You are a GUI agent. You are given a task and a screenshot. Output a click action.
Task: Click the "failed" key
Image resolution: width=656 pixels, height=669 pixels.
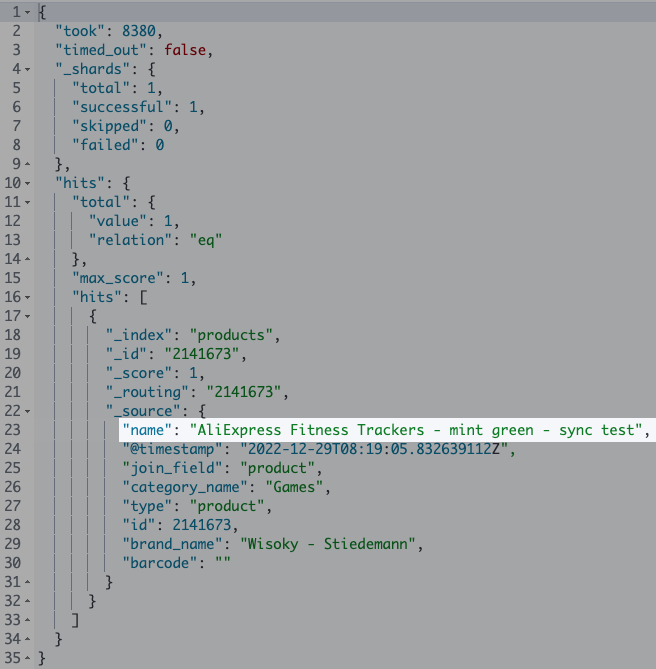[x=105, y=145]
